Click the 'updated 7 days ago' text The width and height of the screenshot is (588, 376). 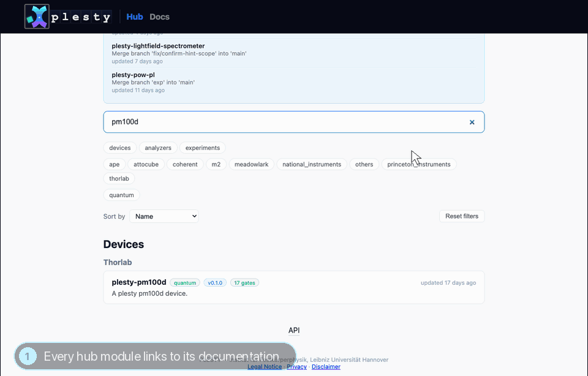pyautogui.click(x=137, y=61)
